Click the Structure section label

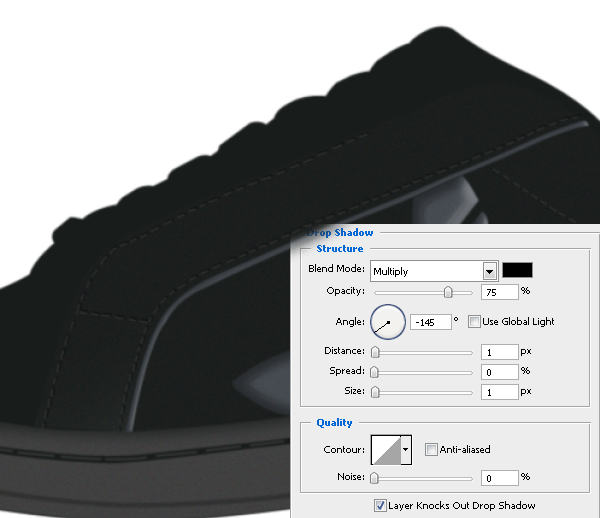[x=340, y=249]
